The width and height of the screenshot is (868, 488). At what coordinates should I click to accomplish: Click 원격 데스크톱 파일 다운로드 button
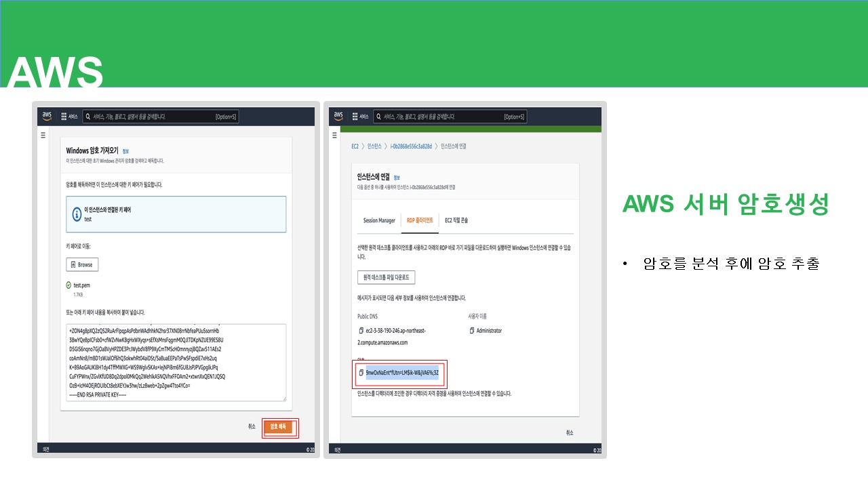(x=386, y=277)
